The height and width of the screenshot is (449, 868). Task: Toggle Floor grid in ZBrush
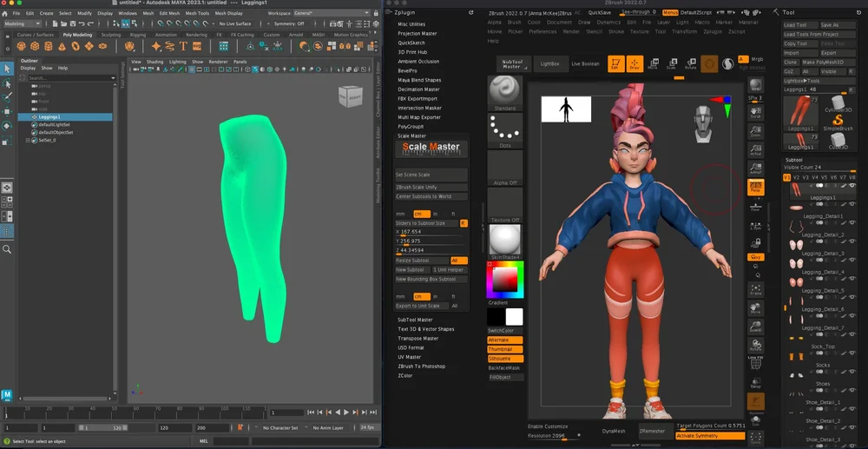tap(756, 206)
